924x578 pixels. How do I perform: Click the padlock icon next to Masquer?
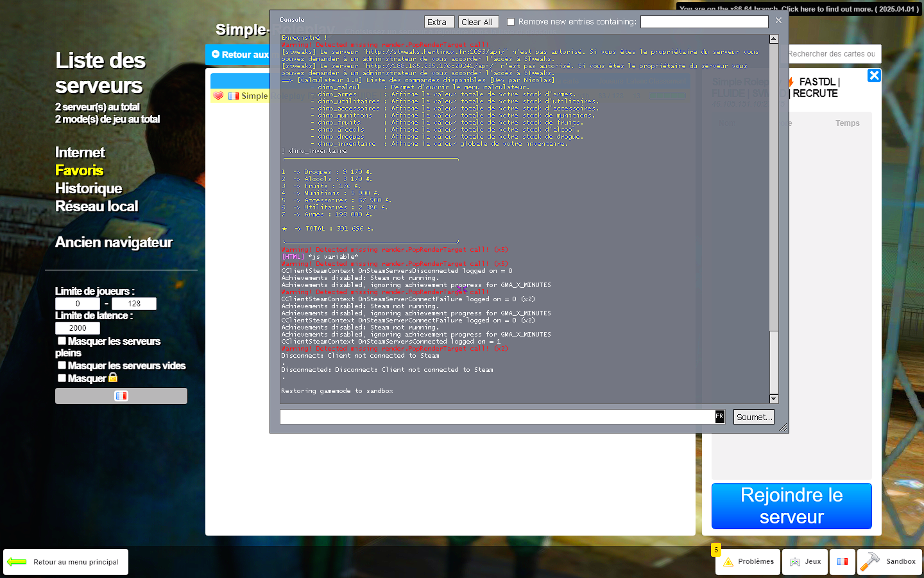coord(113,378)
